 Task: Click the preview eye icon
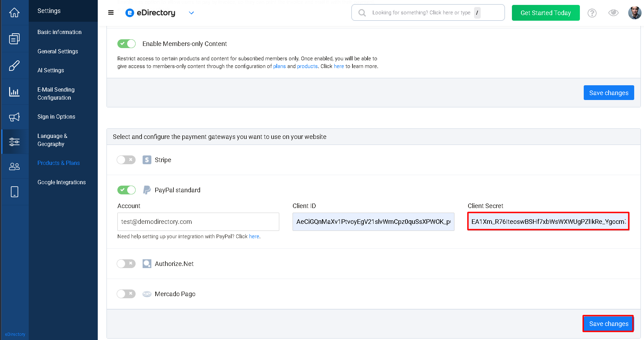tap(614, 13)
